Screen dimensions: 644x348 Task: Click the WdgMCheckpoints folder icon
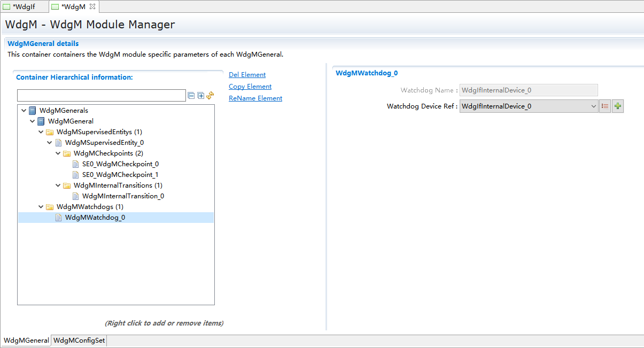click(x=67, y=153)
